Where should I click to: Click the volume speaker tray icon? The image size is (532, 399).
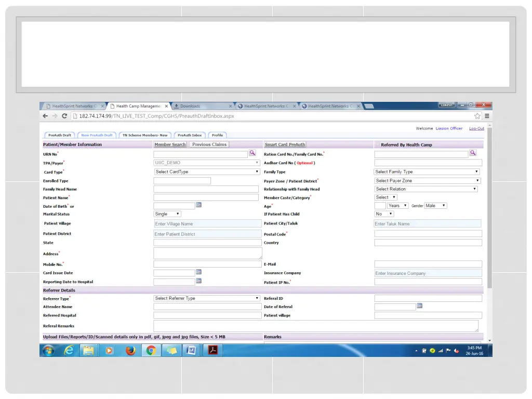click(456, 351)
